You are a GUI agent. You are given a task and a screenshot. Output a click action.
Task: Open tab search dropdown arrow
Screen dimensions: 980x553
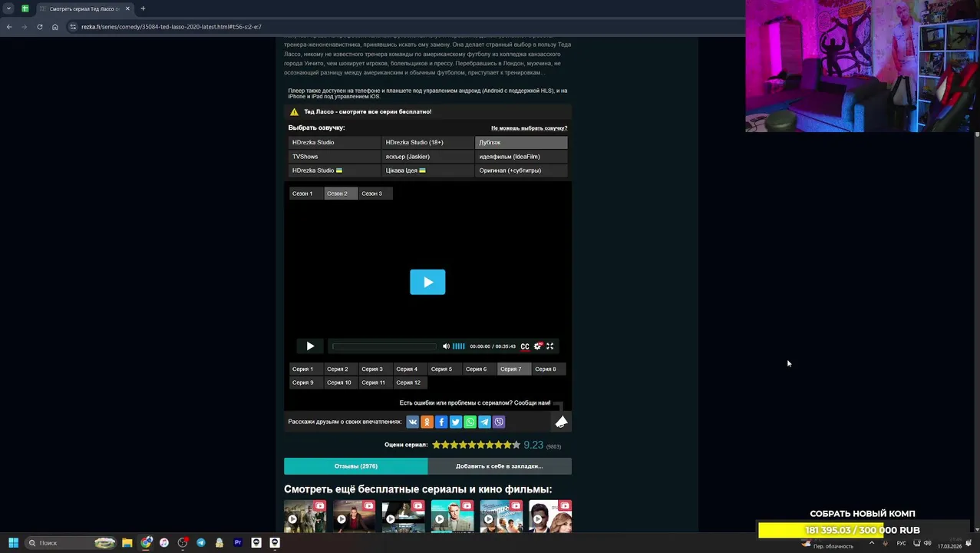pos(8,8)
